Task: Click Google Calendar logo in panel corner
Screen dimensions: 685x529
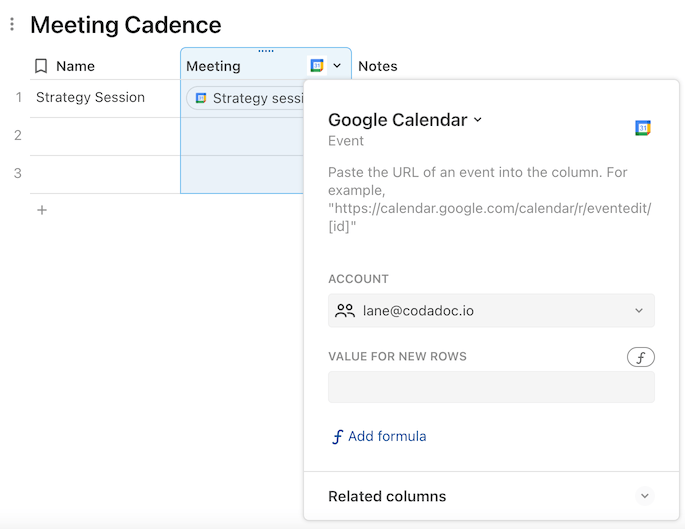Action: pyautogui.click(x=643, y=128)
